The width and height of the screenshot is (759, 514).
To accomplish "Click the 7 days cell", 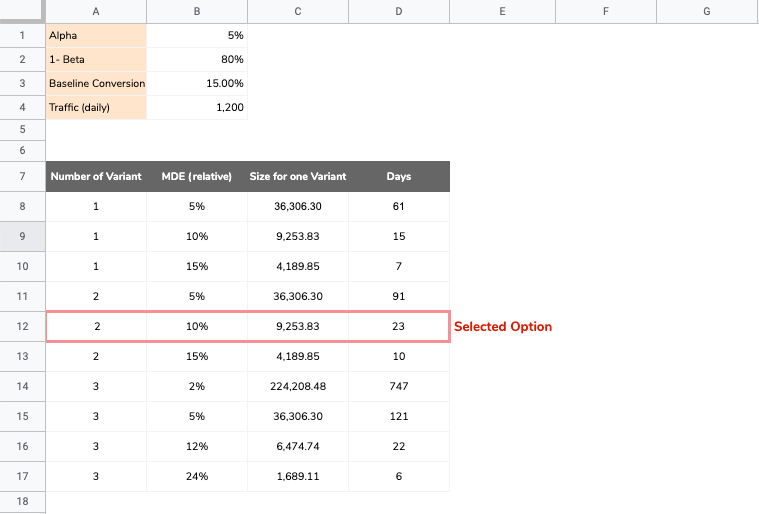I will tap(399, 267).
